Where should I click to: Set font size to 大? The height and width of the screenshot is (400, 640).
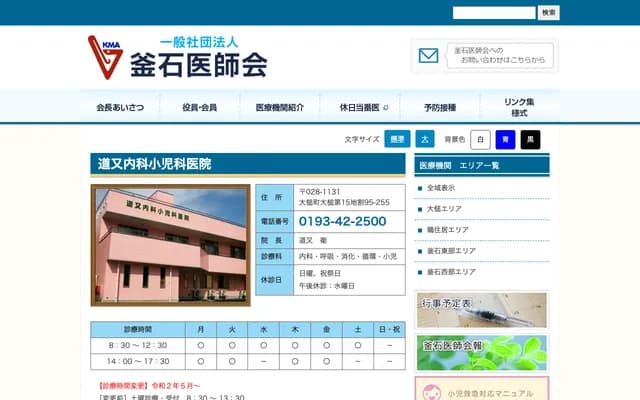pyautogui.click(x=425, y=139)
